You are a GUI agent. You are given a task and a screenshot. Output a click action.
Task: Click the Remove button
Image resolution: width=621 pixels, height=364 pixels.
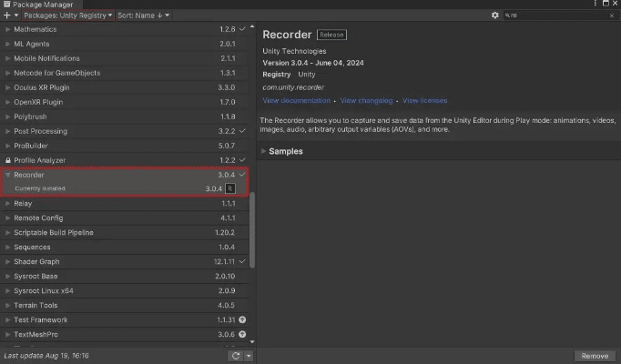point(595,356)
